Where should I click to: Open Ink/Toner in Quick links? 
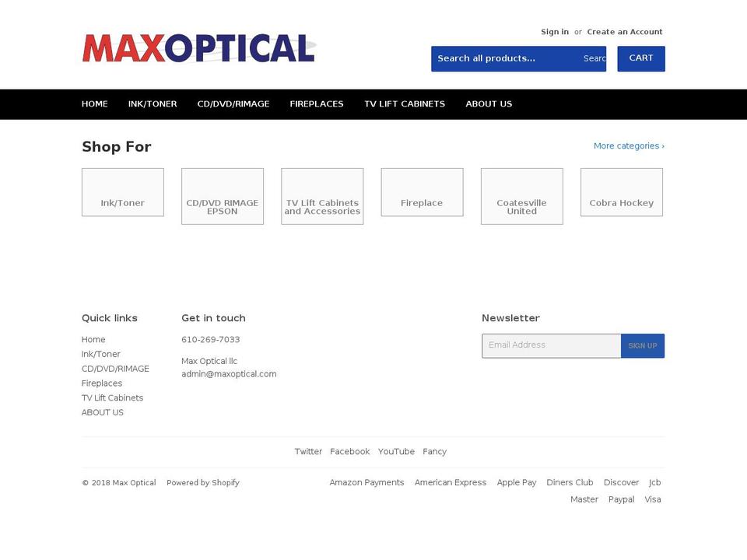tap(101, 355)
